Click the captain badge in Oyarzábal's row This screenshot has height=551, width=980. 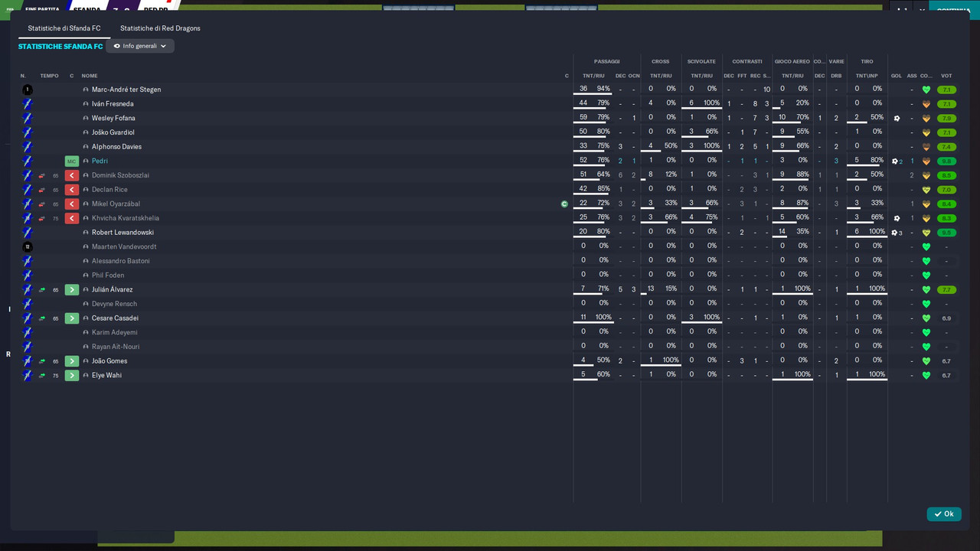pos(564,204)
